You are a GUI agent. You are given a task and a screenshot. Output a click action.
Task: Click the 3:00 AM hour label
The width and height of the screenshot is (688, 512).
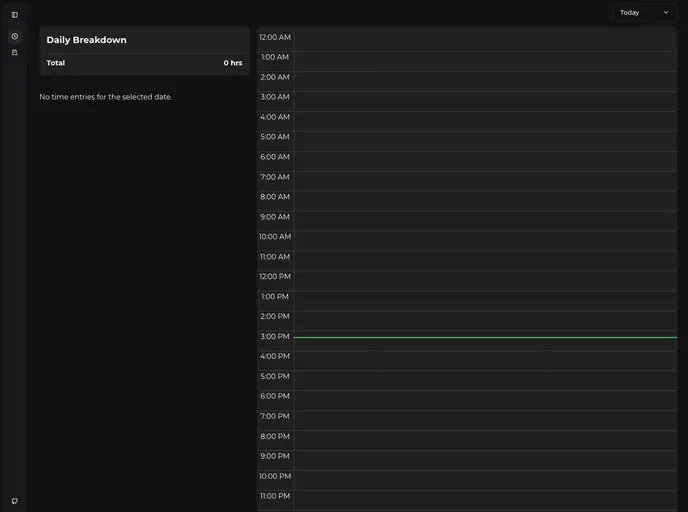pos(275,97)
